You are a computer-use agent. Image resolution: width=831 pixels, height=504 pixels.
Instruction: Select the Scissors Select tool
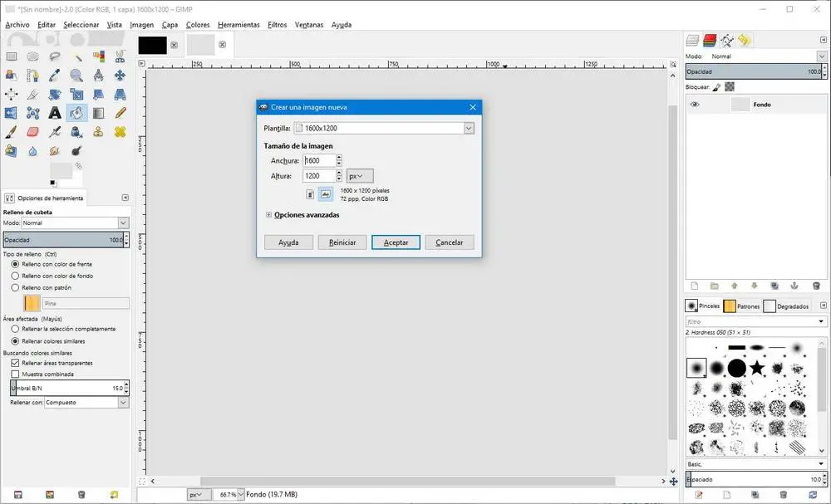[x=120, y=56]
